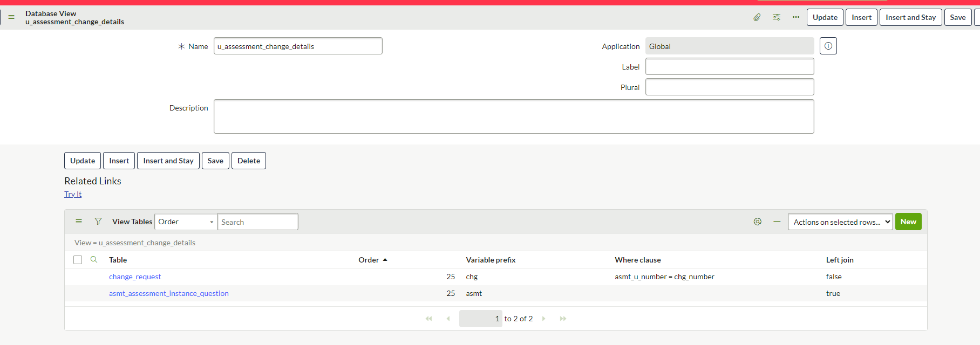980x345 pixels.
Task: Click Save button in header
Action: (958, 17)
